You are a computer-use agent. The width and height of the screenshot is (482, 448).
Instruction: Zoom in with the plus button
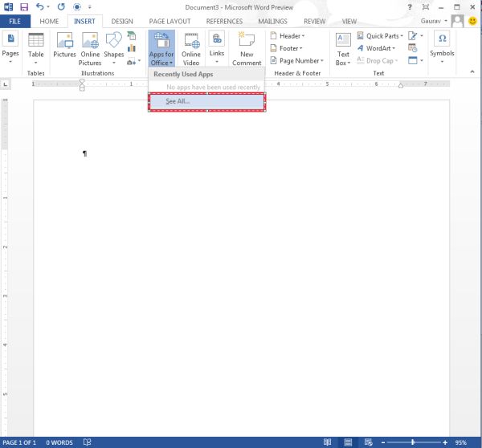[445, 442]
